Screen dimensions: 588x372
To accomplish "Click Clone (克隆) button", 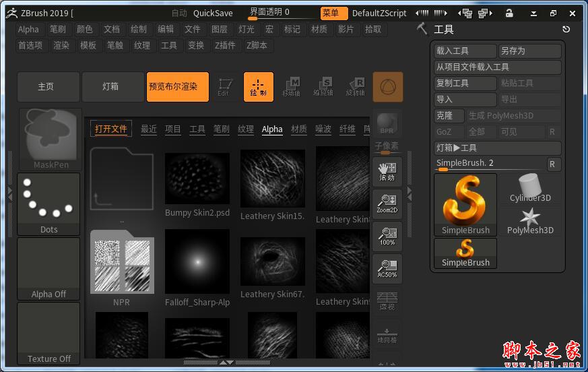I will click(449, 116).
